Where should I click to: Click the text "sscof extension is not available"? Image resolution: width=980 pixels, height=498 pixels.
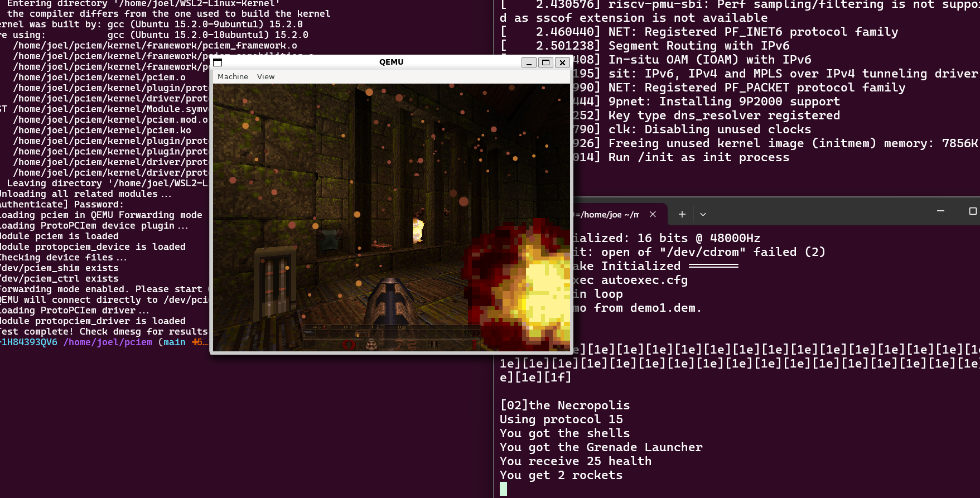[652, 18]
